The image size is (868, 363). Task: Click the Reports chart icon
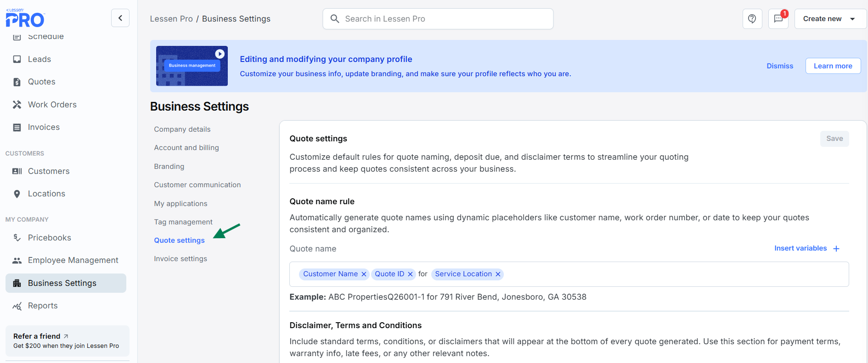17,306
